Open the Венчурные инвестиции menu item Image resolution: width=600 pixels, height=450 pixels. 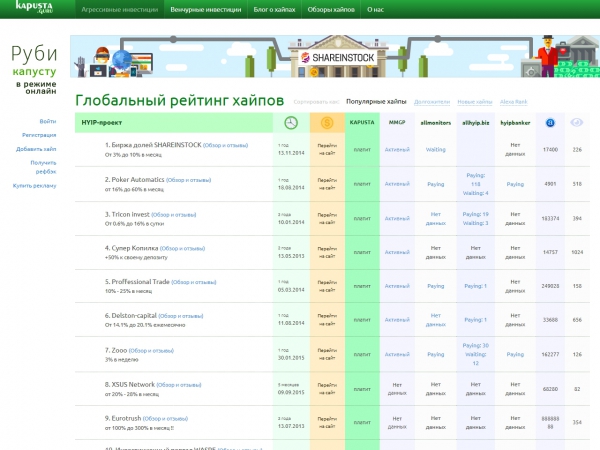pyautogui.click(x=206, y=10)
